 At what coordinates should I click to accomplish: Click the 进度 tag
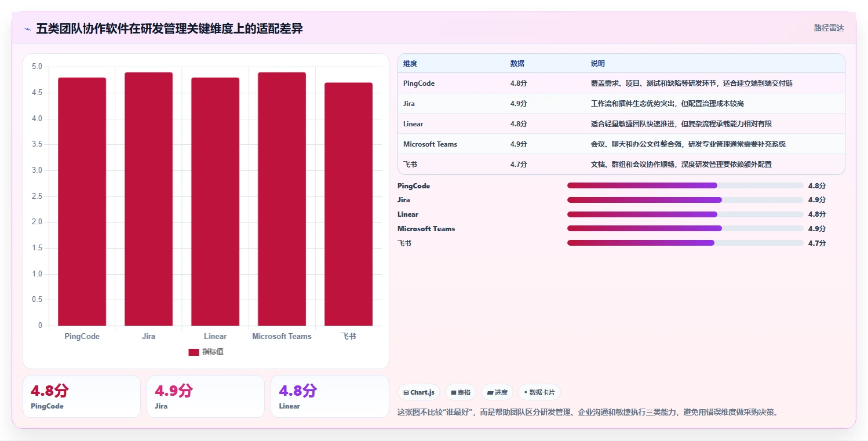point(497,392)
